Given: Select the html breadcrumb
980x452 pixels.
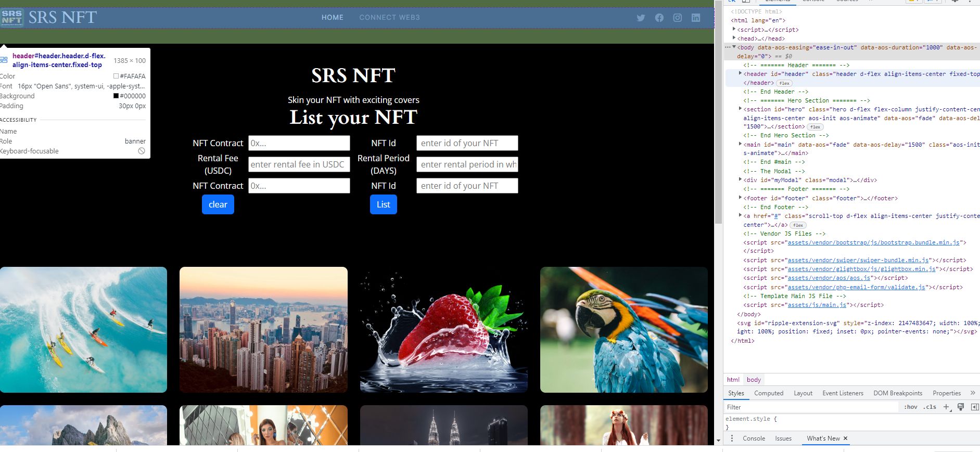Looking at the screenshot, I should point(733,380).
